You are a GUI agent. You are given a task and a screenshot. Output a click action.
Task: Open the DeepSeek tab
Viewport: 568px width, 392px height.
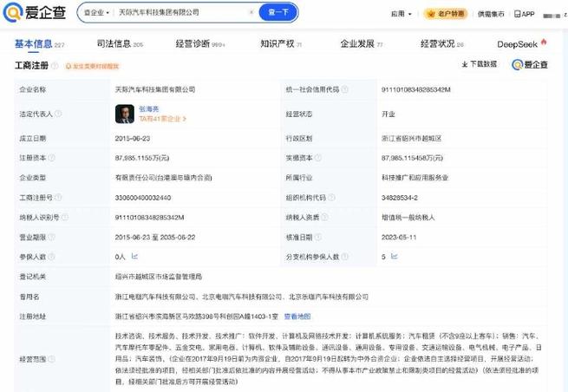point(522,44)
